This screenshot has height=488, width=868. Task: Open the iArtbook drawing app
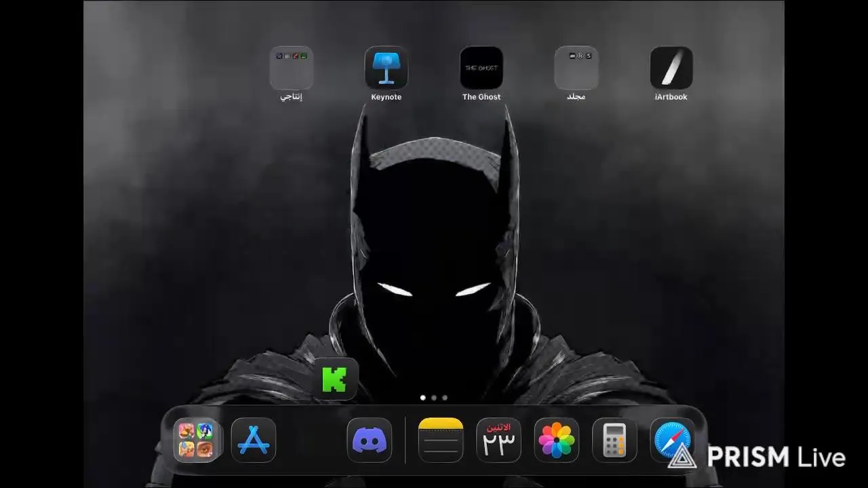(671, 68)
